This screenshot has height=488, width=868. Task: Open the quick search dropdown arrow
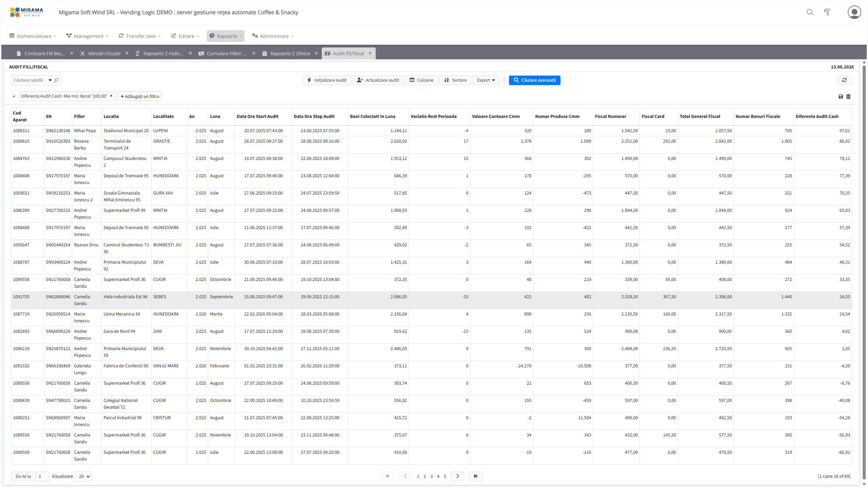click(x=50, y=80)
